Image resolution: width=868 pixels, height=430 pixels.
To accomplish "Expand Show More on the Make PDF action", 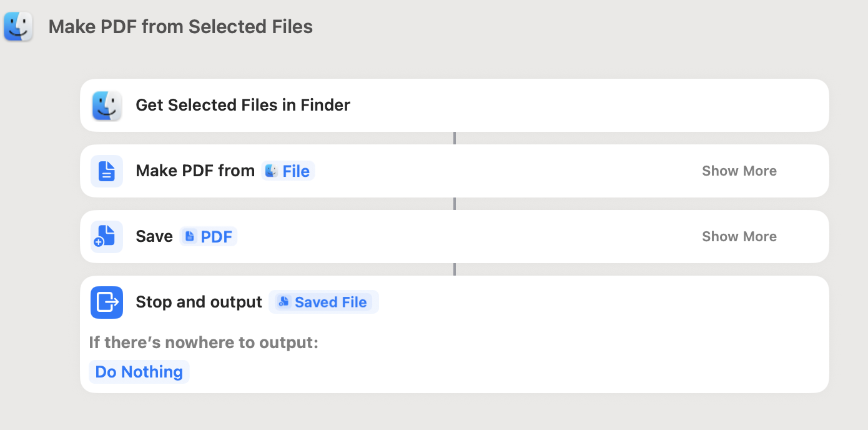I will point(739,171).
